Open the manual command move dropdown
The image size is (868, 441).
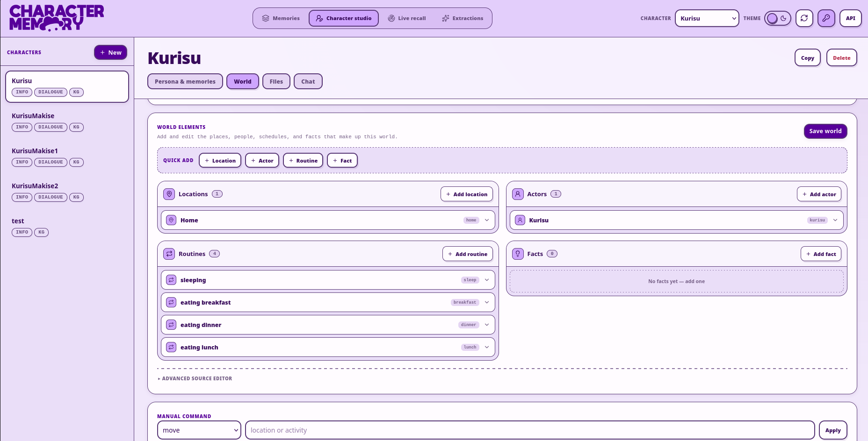click(199, 430)
